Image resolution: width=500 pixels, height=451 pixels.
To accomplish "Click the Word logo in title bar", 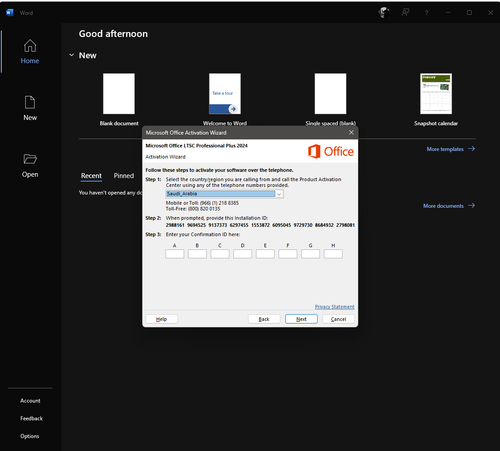I will (x=10, y=13).
